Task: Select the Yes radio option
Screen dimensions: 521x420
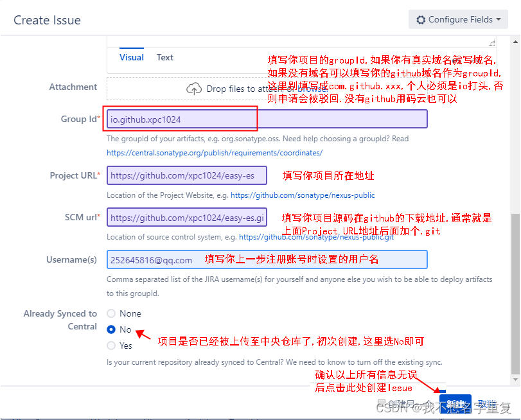Action: tap(111, 346)
